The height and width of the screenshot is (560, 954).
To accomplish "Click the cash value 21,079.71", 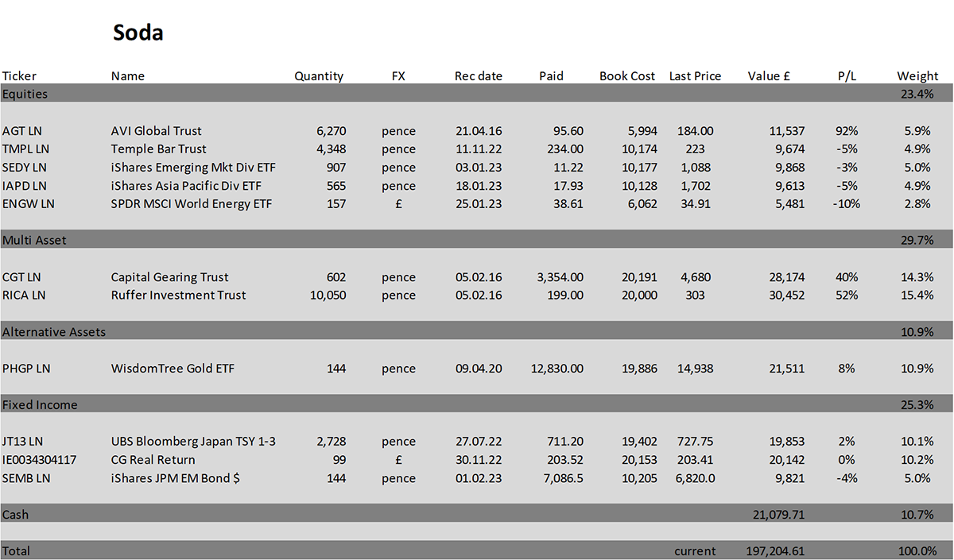I will [x=779, y=515].
